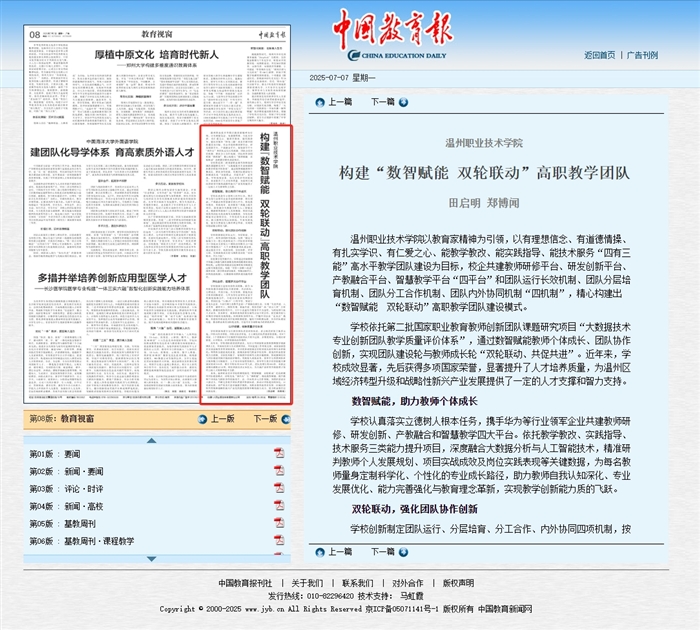Click 返回首页 link in the header
The image size is (700, 630).
tap(600, 55)
